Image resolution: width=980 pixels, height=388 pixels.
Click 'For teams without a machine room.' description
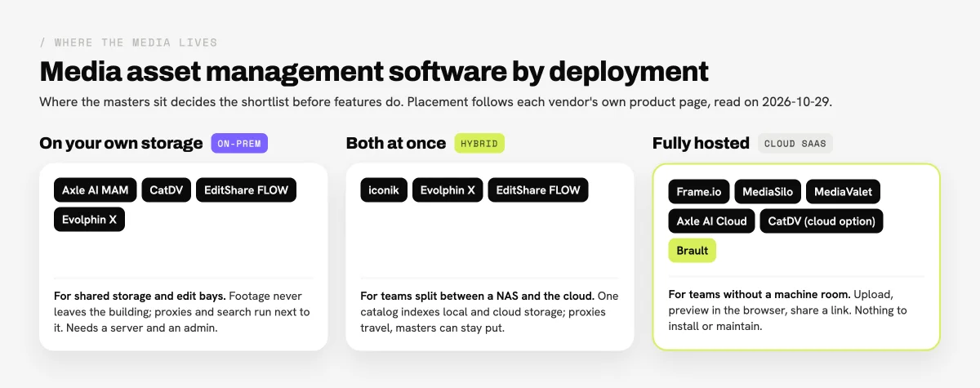pyautogui.click(x=788, y=310)
